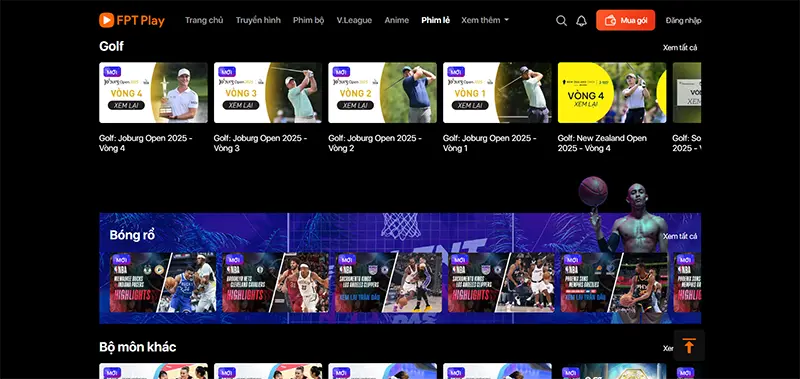800x379 pixels.
Task: Click the Đăng nhập login link
Action: [683, 20]
